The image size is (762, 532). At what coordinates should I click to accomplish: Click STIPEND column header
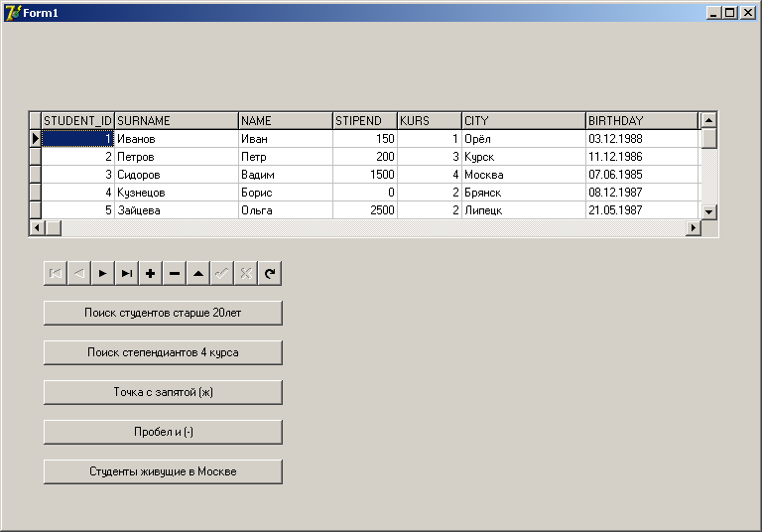[365, 121]
